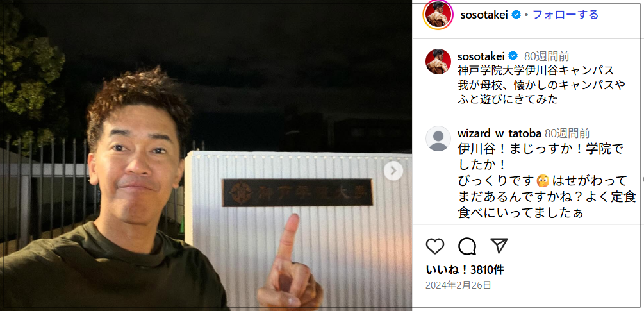Image resolution: width=644 pixels, height=311 pixels.
Task: Open sosotakei username link in caption
Action: click(481, 56)
